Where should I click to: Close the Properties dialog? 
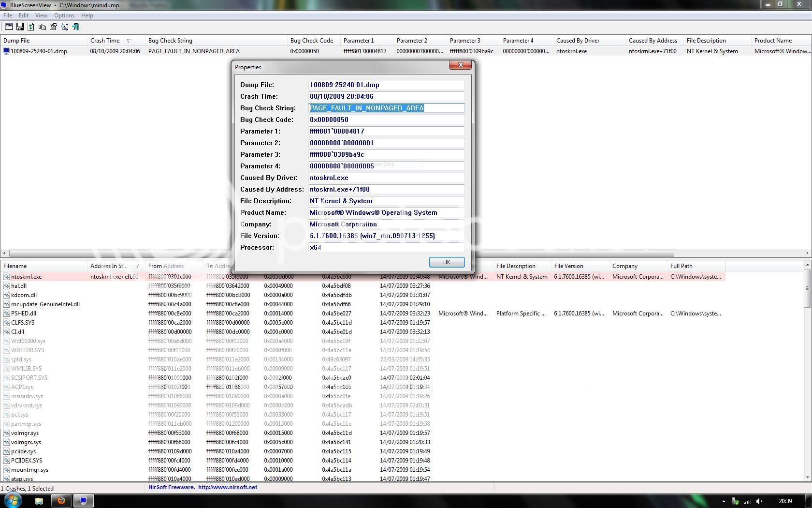pyautogui.click(x=460, y=65)
